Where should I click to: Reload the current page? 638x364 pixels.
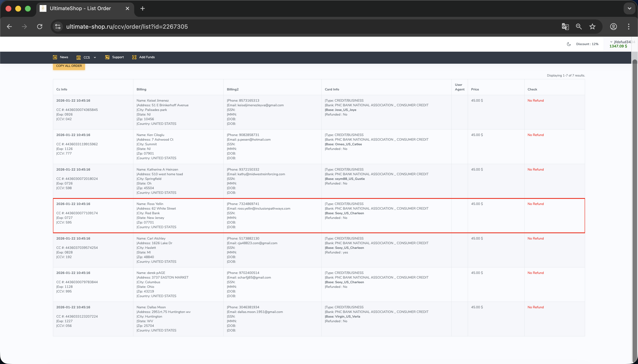tap(40, 27)
